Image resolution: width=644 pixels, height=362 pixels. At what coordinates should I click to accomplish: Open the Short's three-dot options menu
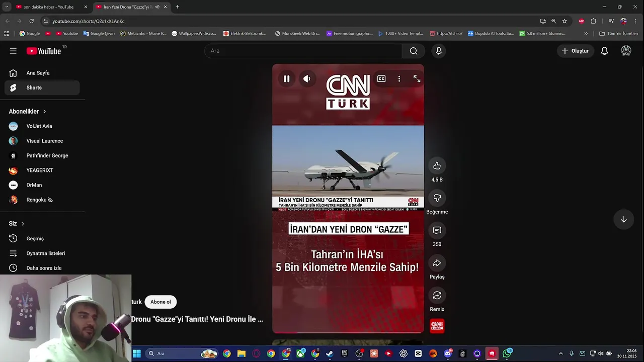tap(399, 79)
